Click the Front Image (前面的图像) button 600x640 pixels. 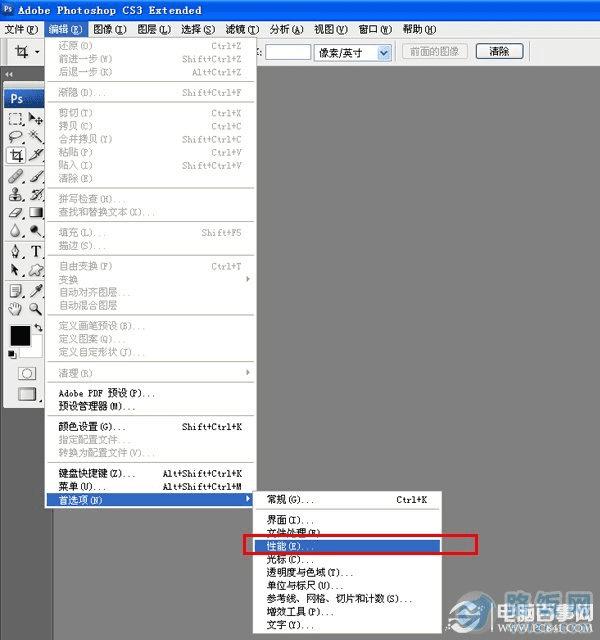click(435, 51)
